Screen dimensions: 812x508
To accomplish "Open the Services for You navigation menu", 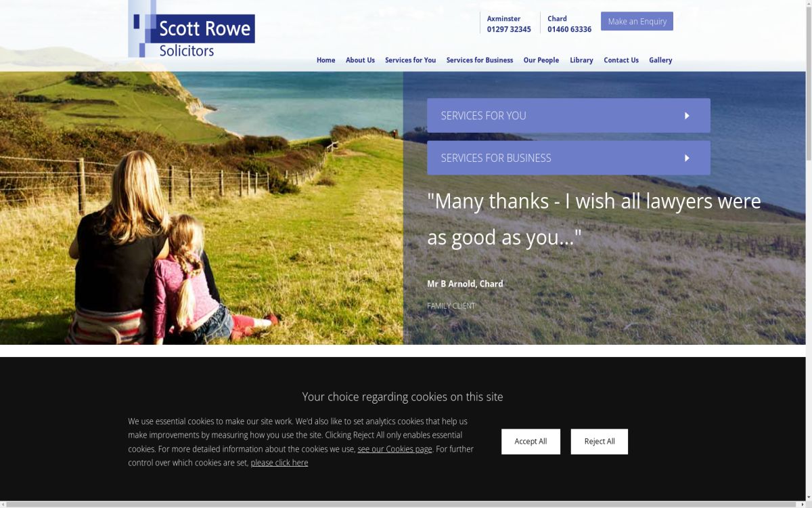I will coord(410,60).
